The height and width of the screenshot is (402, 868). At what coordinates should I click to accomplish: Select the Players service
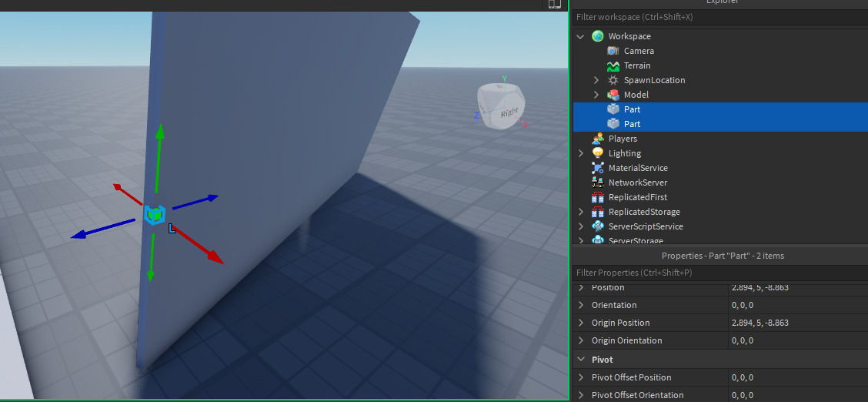(623, 139)
